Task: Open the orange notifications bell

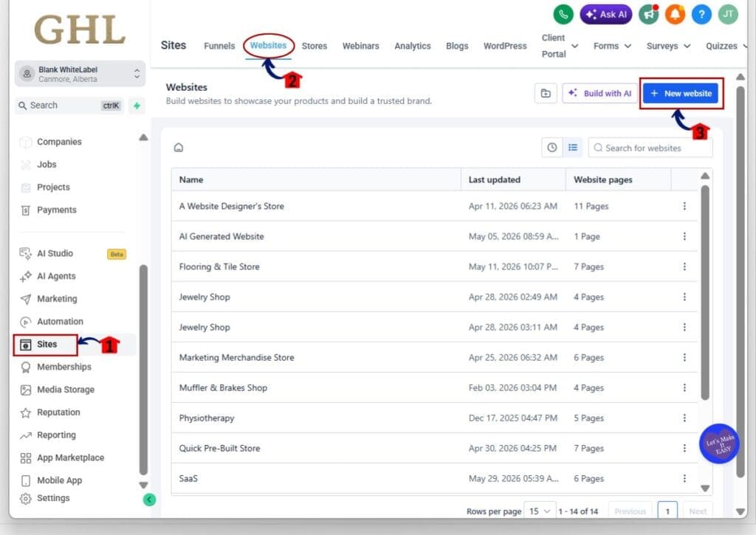Action: 675,14
